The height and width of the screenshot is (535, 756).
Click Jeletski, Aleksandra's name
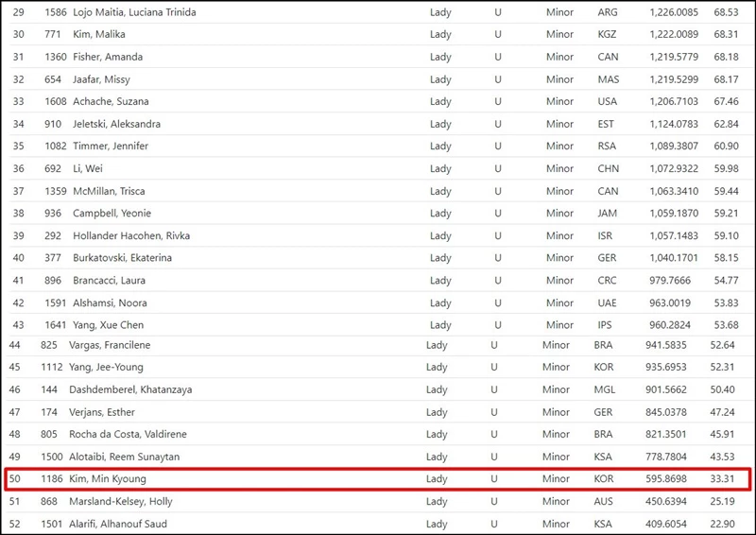pos(116,124)
